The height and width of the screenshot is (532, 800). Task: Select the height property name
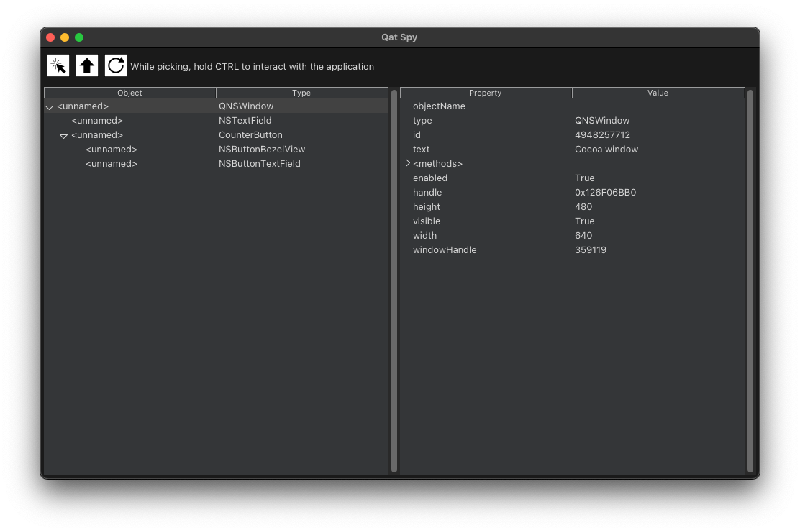(x=427, y=206)
